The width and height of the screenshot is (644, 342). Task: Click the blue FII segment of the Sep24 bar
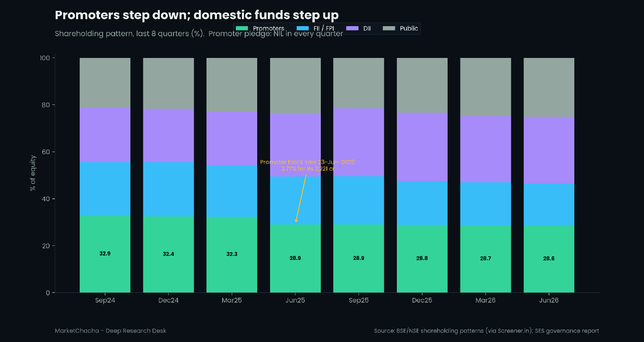105,189
